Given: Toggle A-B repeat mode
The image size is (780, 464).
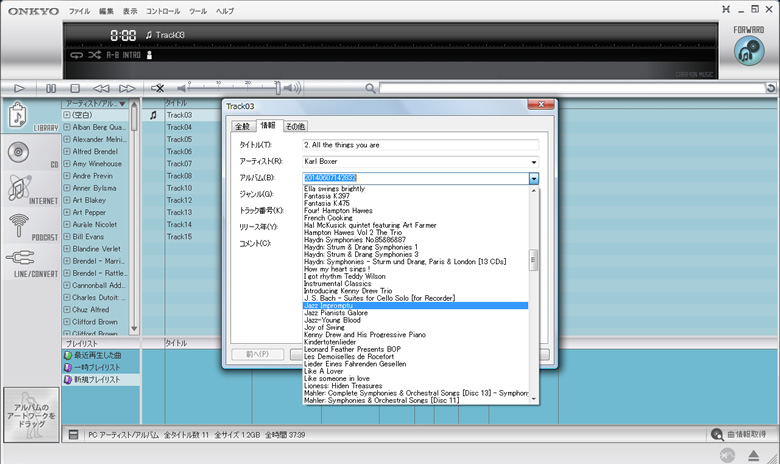Looking at the screenshot, I should (112, 55).
